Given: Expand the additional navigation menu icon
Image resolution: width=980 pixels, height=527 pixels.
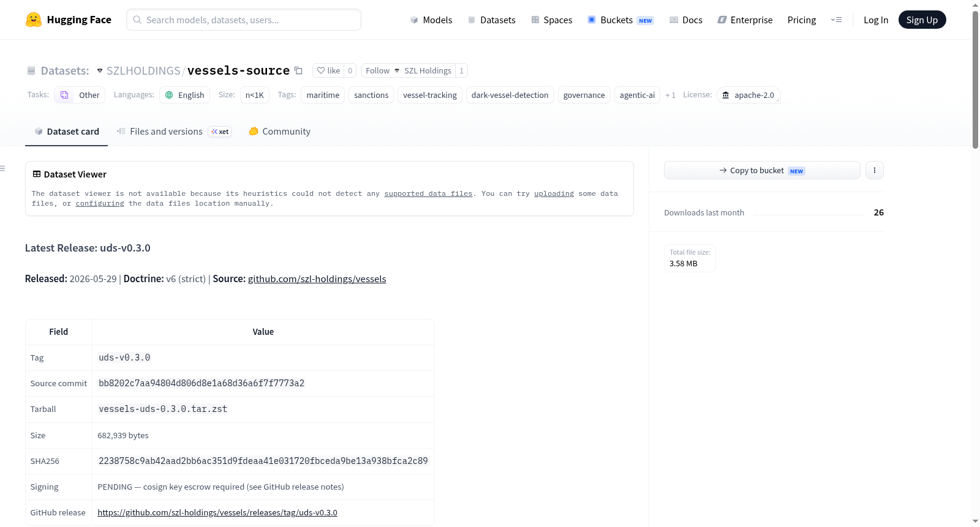Looking at the screenshot, I should pyautogui.click(x=836, y=20).
